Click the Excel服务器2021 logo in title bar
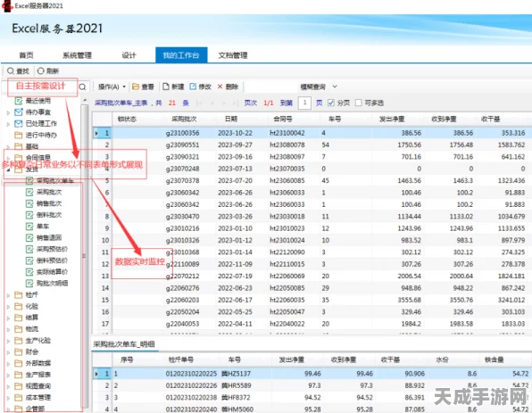This screenshot has width=532, height=413. [7, 5]
